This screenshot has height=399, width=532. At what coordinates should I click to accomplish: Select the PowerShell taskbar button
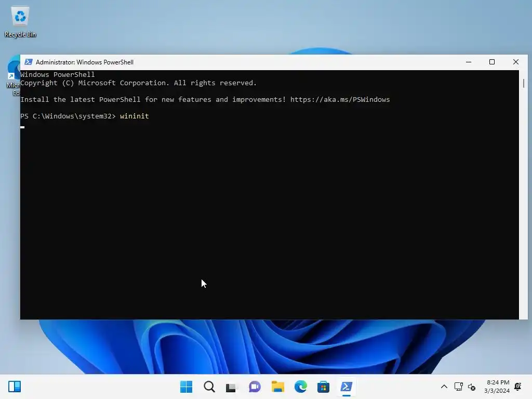[346, 387]
